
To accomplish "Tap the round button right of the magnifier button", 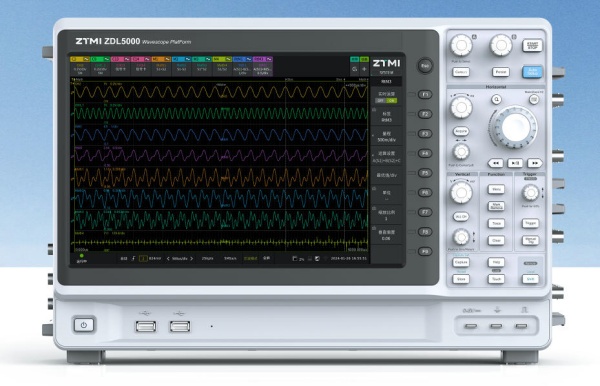I will [x=534, y=100].
